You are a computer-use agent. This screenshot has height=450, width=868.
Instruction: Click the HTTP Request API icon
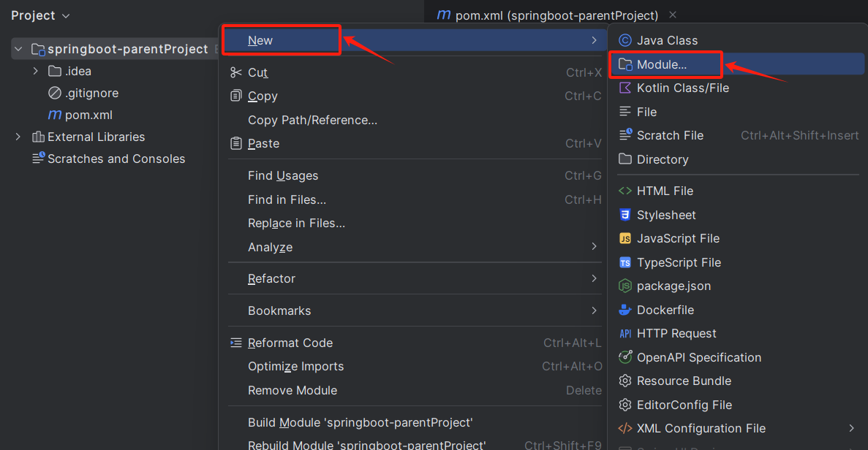[x=625, y=334]
